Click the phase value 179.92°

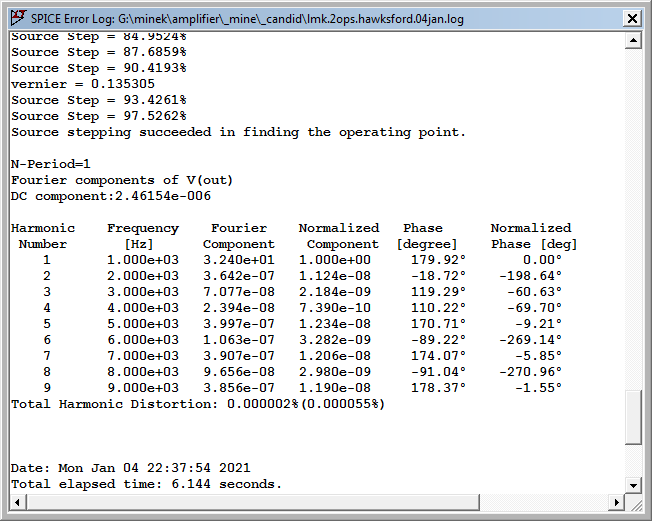coord(438,260)
